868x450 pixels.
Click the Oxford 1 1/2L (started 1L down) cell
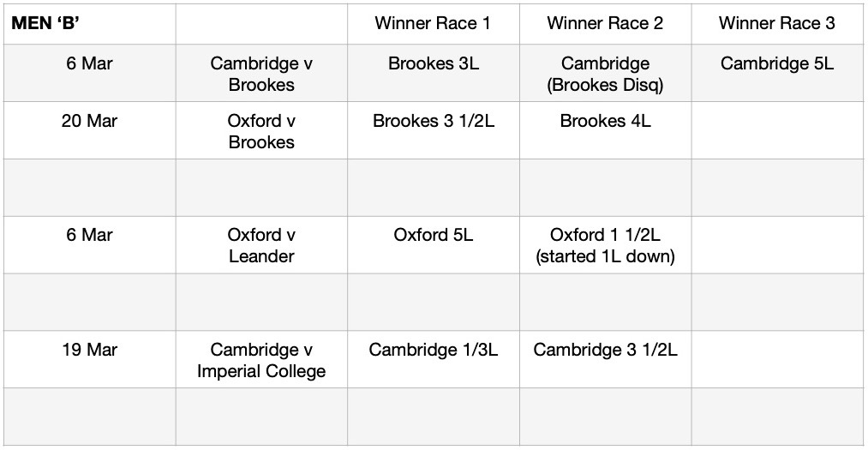605,245
